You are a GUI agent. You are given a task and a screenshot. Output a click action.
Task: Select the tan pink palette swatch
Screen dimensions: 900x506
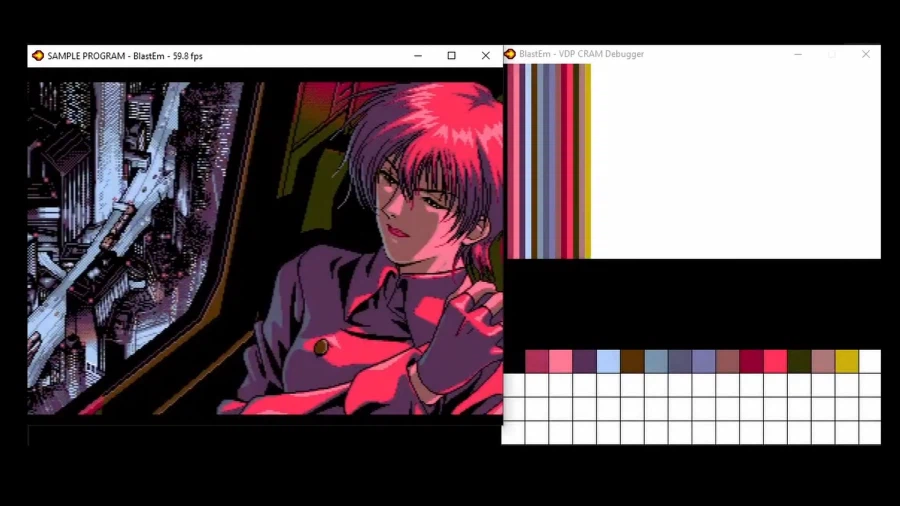[x=823, y=361]
